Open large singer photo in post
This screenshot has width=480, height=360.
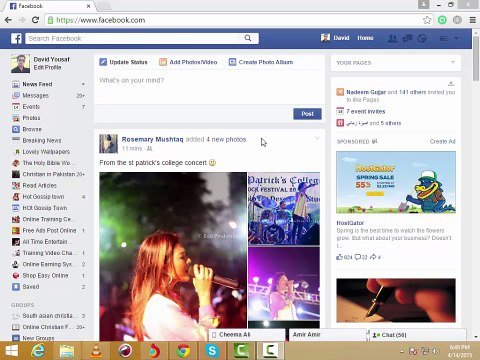(173, 256)
